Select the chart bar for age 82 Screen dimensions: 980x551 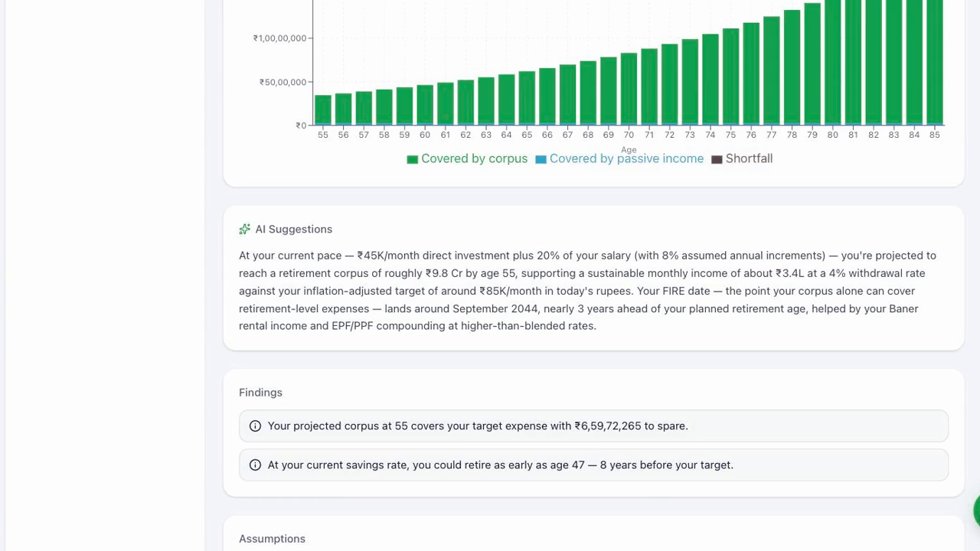coord(874,63)
